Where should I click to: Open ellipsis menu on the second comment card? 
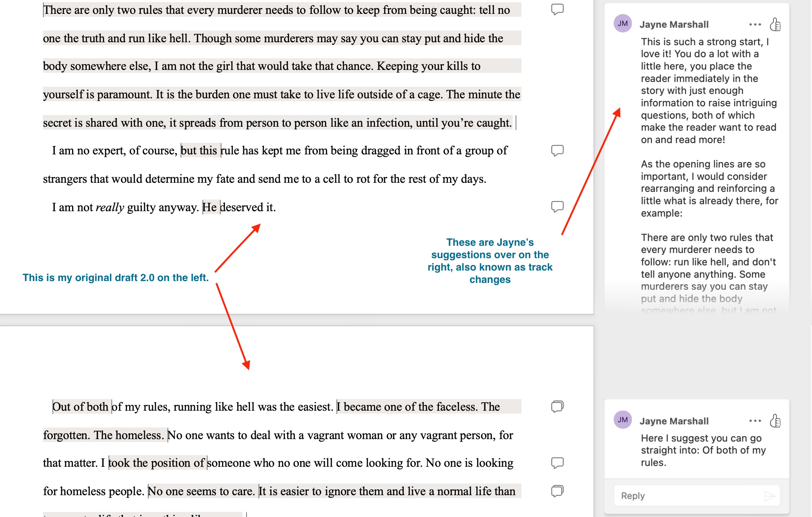click(755, 421)
